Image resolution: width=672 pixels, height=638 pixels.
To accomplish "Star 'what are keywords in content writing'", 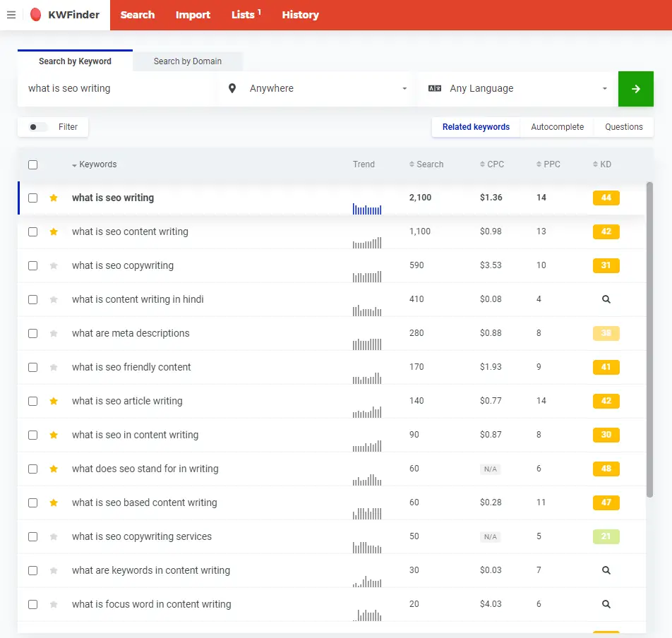I will click(x=54, y=570).
